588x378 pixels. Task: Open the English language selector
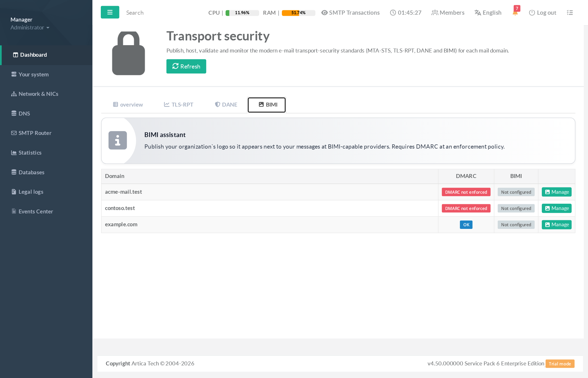[488, 13]
